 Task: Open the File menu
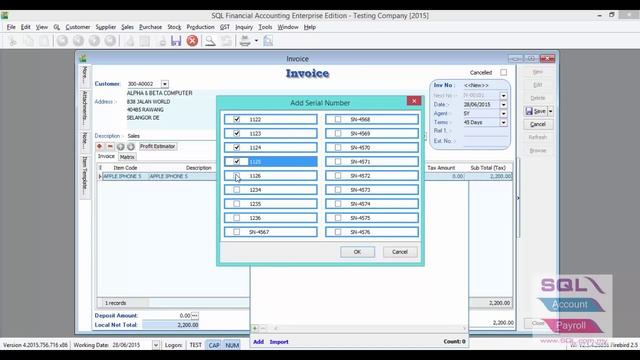[x=11, y=27]
